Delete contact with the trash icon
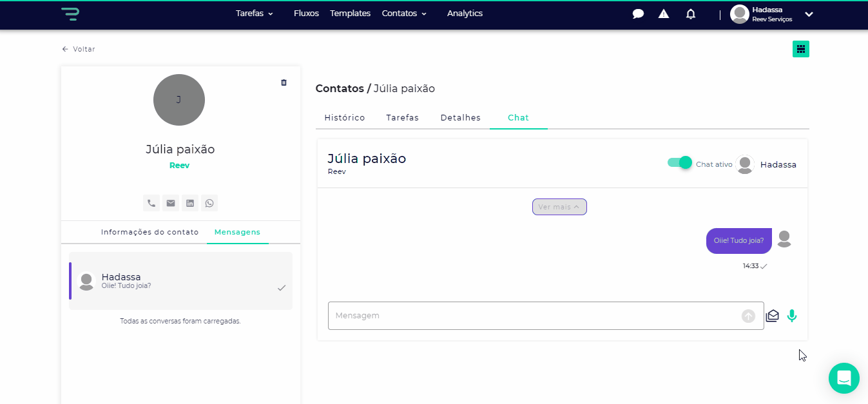The width and height of the screenshot is (868, 404). pyautogui.click(x=284, y=82)
